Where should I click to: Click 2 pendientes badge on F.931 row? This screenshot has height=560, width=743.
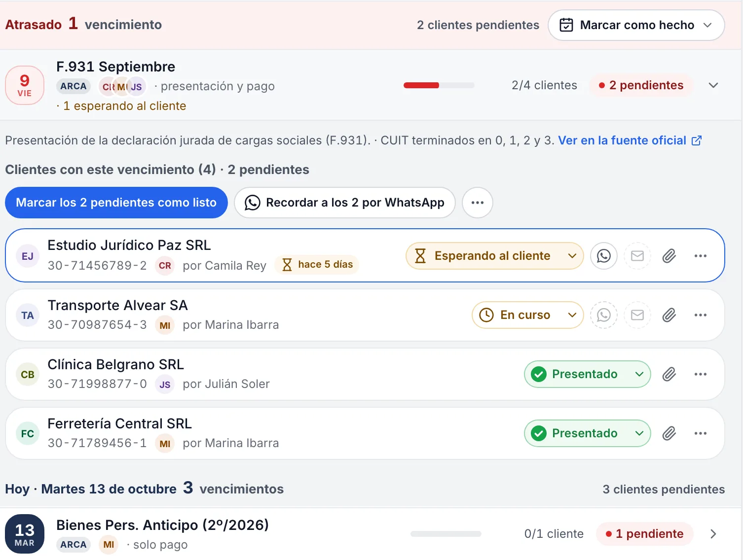641,85
